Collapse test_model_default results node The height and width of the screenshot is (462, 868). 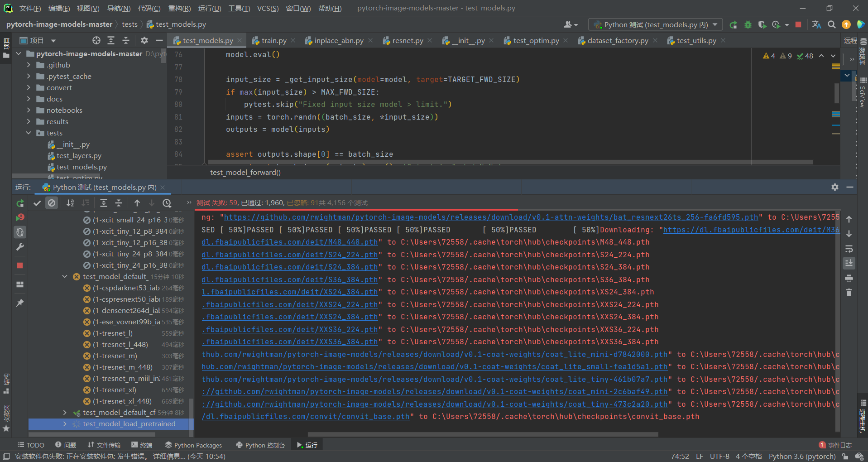point(65,276)
